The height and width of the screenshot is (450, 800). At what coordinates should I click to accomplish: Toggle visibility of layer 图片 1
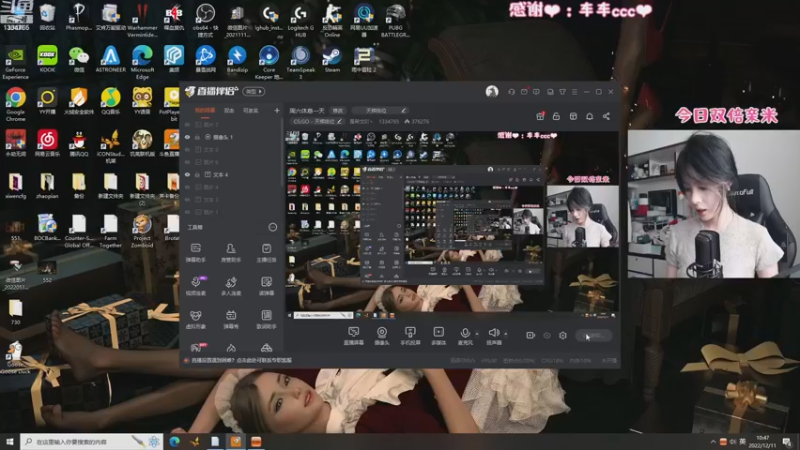pyautogui.click(x=187, y=212)
